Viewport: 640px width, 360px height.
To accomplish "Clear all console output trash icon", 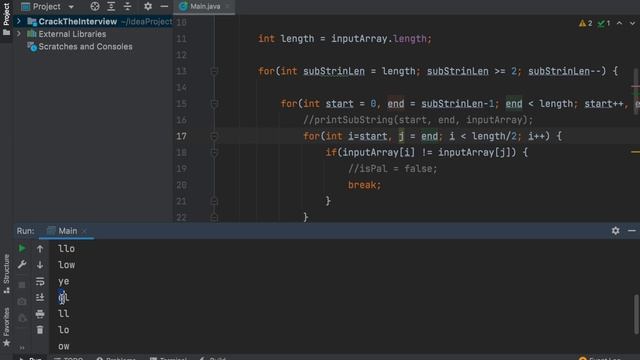I will [40, 330].
